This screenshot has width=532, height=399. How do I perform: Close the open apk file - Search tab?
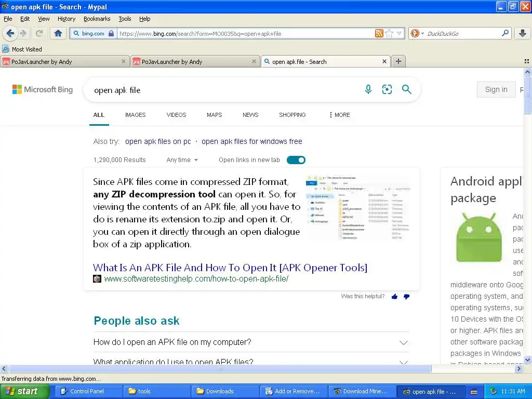[x=384, y=61]
